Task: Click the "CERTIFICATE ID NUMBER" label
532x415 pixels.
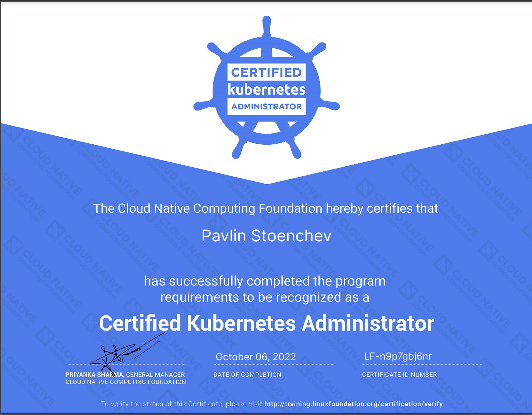Action: click(399, 375)
